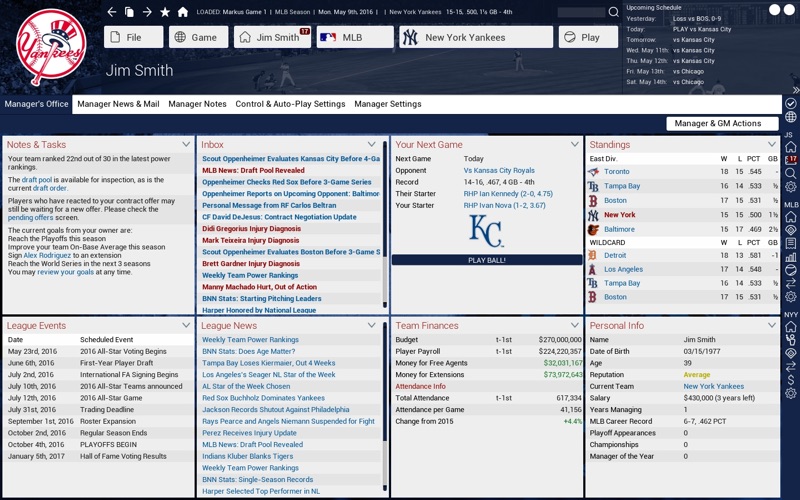Click the MLB standings bar-chart sidebar icon
Screen dimensions: 800x500
(790, 257)
